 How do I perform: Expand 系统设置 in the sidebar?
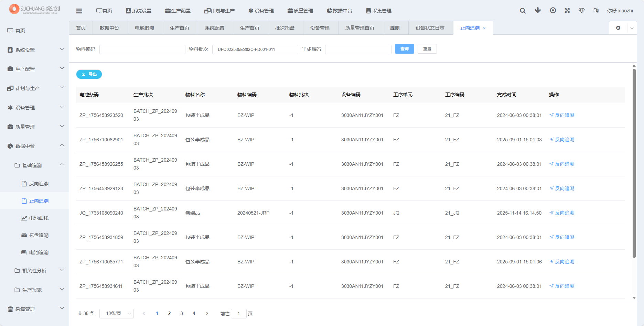click(34, 50)
